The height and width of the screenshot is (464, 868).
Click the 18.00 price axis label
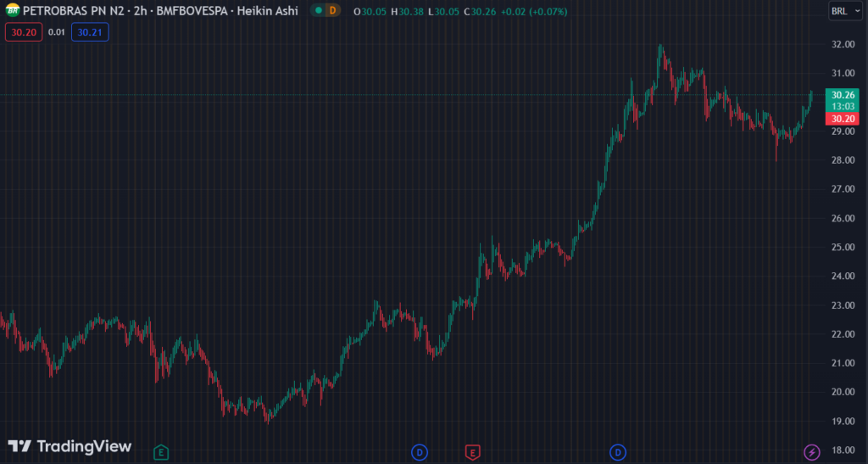(843, 450)
